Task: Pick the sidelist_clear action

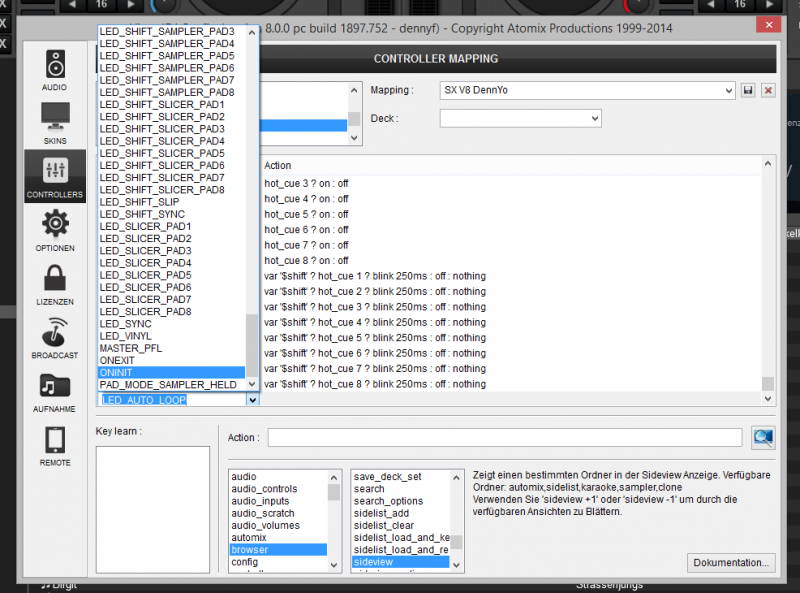Action: coord(401,526)
